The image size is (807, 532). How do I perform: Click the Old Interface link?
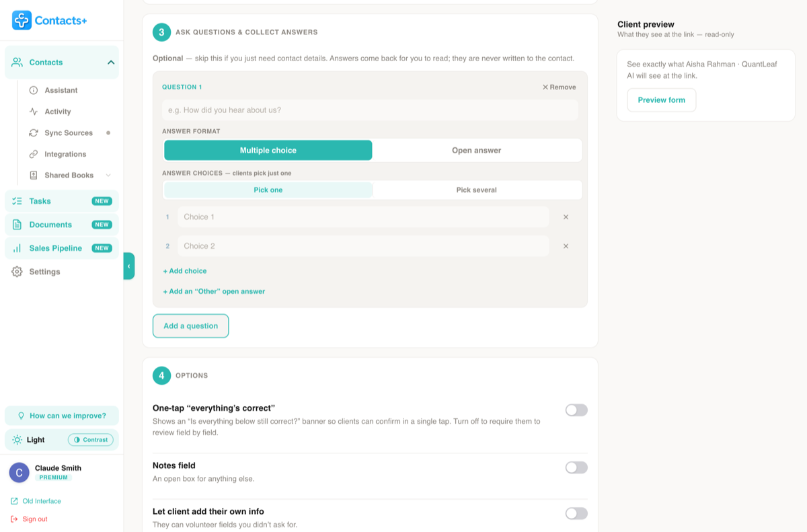coord(42,501)
